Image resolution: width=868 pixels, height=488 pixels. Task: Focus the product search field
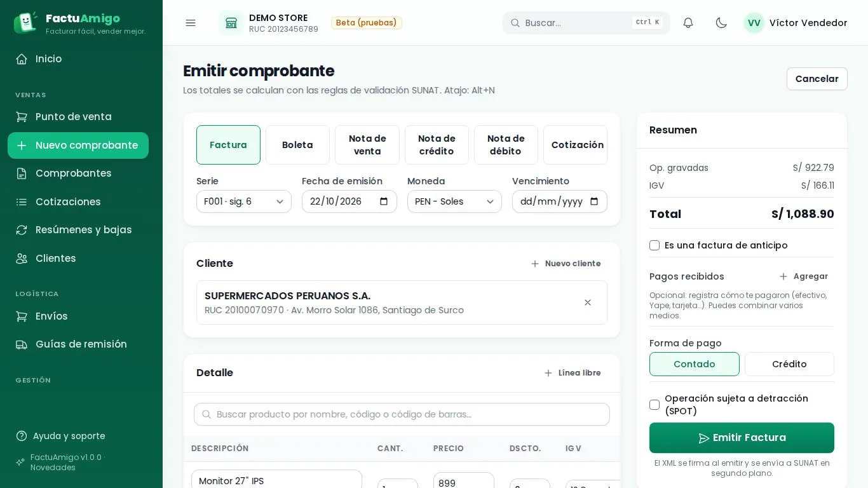pos(402,414)
